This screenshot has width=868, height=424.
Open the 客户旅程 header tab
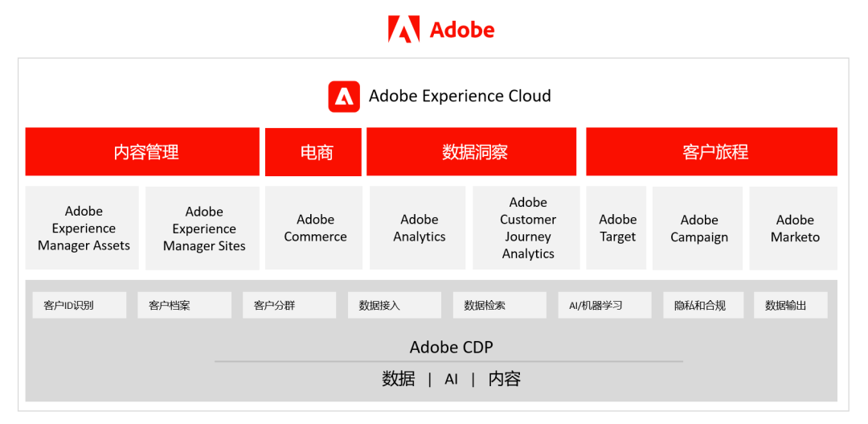(711, 151)
